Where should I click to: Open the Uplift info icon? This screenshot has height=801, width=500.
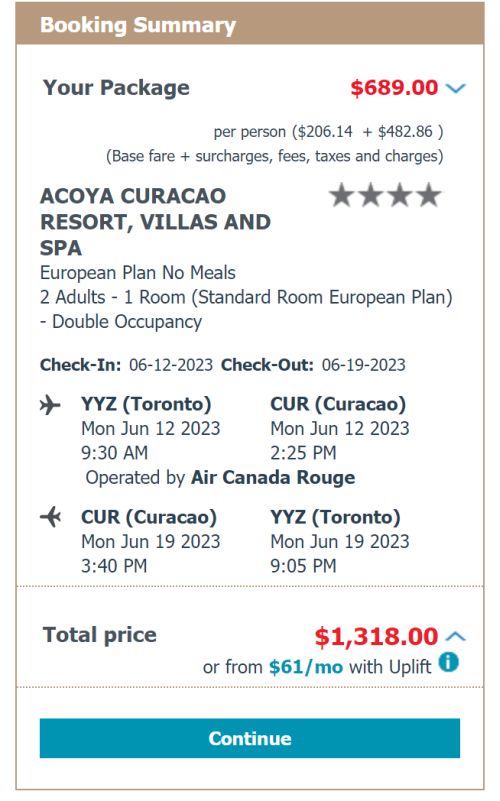pyautogui.click(x=449, y=663)
